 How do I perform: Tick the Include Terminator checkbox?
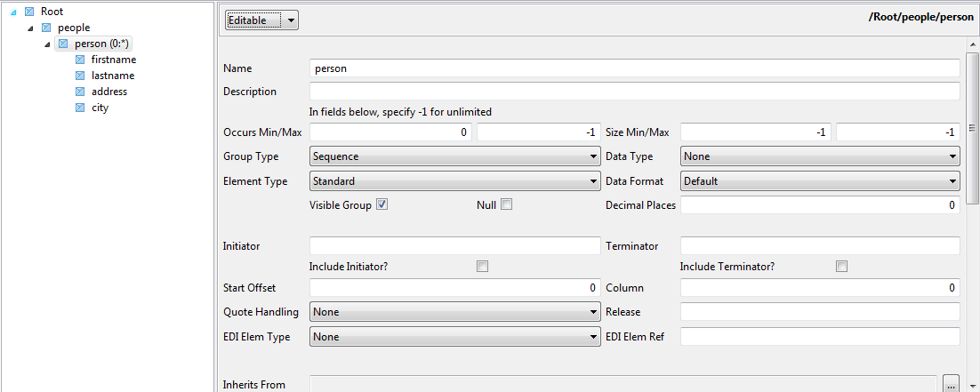coord(841,266)
